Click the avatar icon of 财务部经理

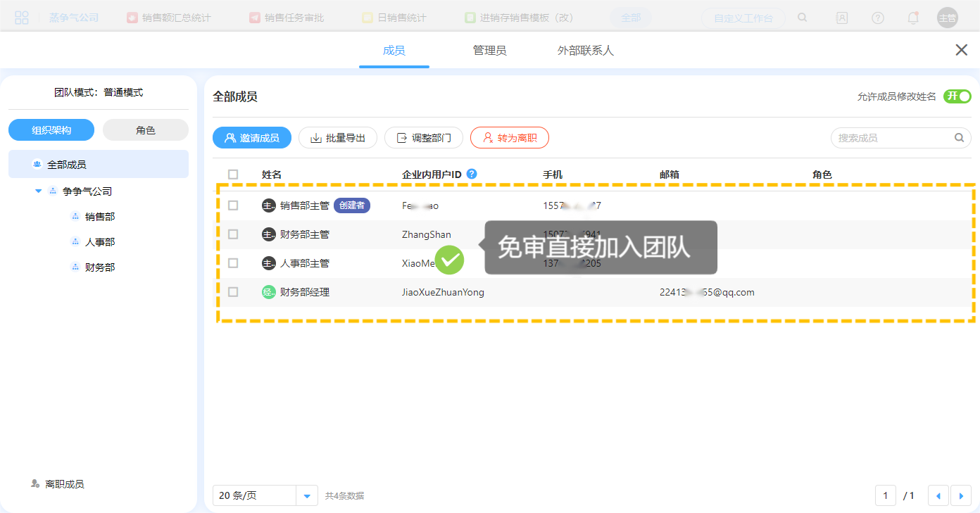point(268,292)
